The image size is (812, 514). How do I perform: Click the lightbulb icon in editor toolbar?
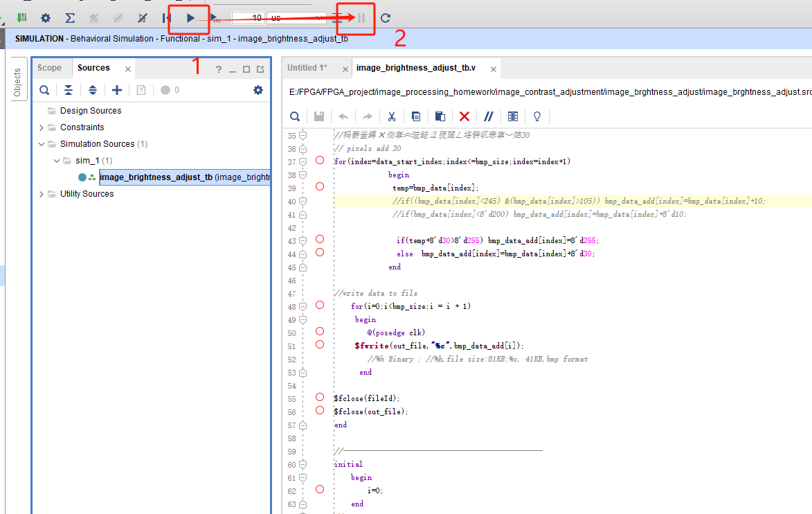coord(536,116)
